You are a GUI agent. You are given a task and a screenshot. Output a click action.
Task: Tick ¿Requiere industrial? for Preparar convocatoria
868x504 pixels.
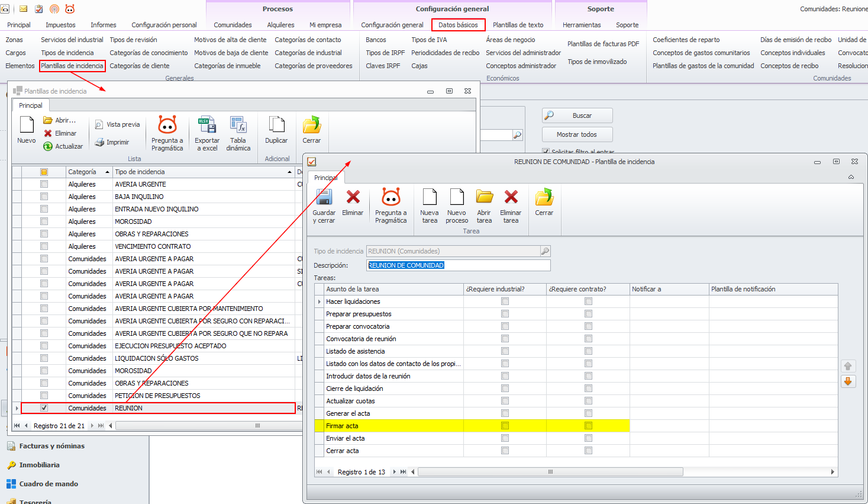505,326
